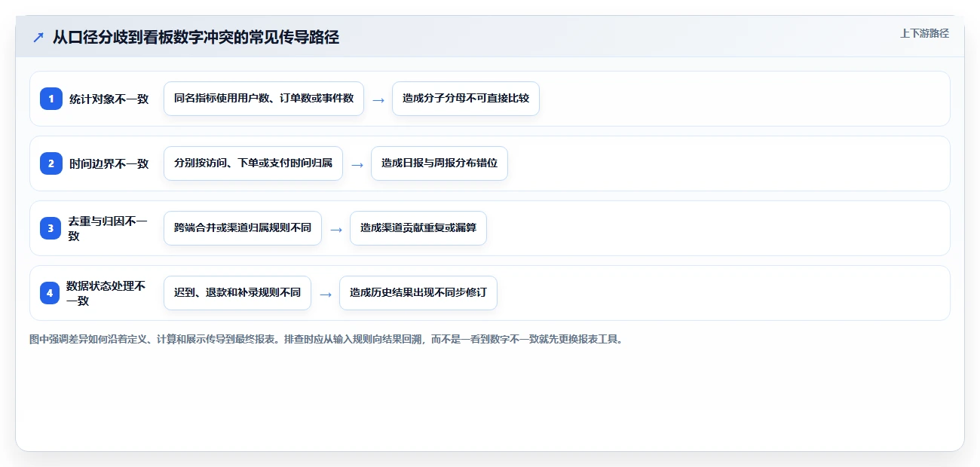
Task: Click the 上下游路径 label in header
Action: point(924,33)
